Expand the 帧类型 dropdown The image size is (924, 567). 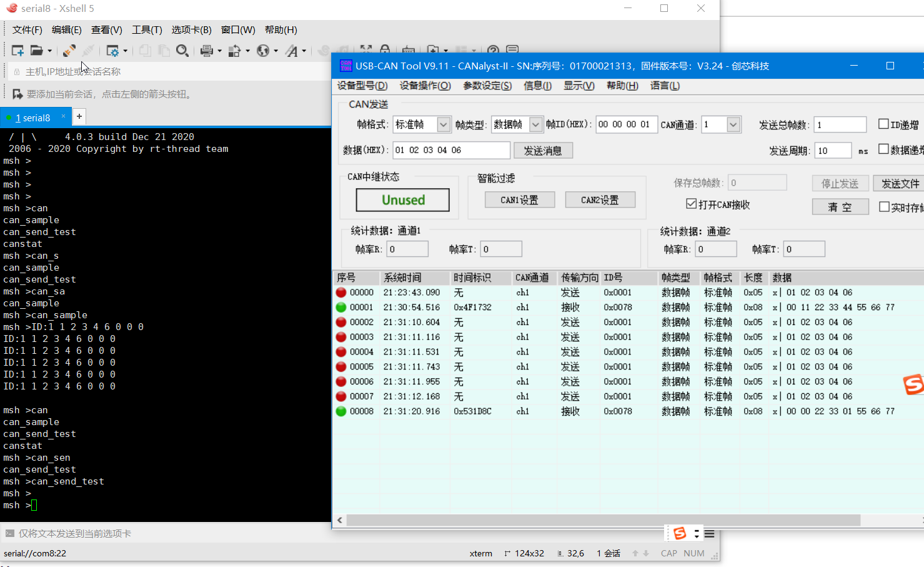[535, 124]
